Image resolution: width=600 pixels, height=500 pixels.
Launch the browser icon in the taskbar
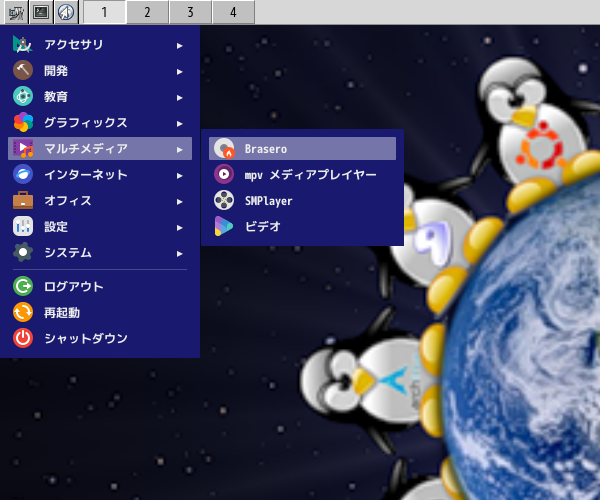pyautogui.click(x=66, y=12)
